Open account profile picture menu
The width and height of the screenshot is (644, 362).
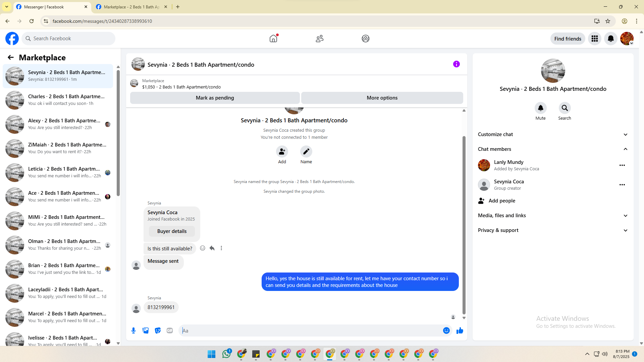click(x=627, y=39)
